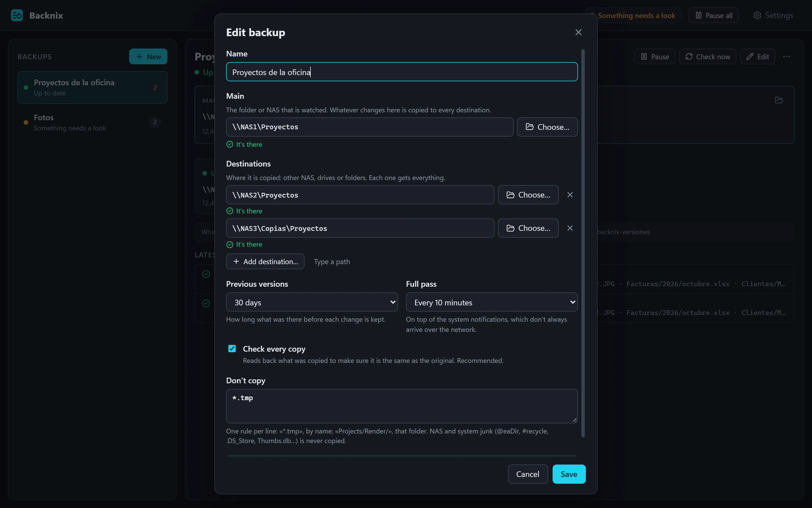Open the Previous versions dropdown
The image size is (812, 508).
312,302
